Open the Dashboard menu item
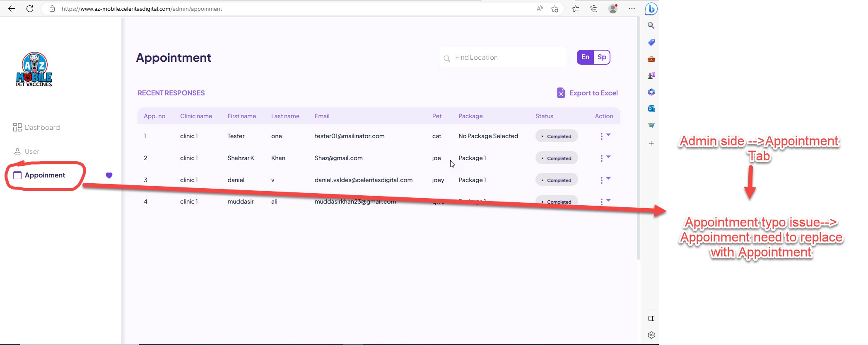The image size is (868, 345). tap(42, 127)
